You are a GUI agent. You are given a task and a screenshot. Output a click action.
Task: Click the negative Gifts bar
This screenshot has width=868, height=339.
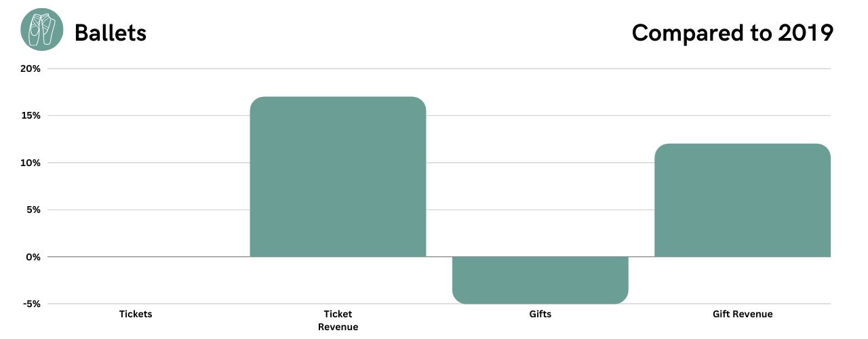540,279
